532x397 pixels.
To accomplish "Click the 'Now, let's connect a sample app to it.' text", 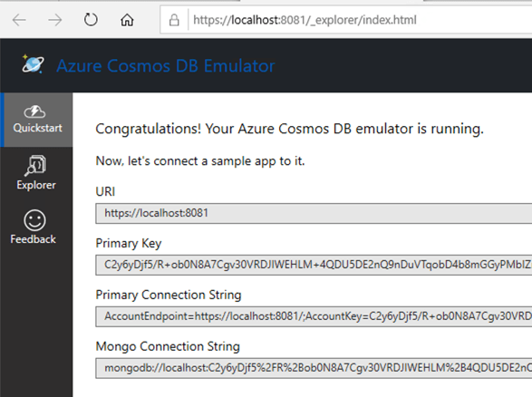I will (200, 160).
